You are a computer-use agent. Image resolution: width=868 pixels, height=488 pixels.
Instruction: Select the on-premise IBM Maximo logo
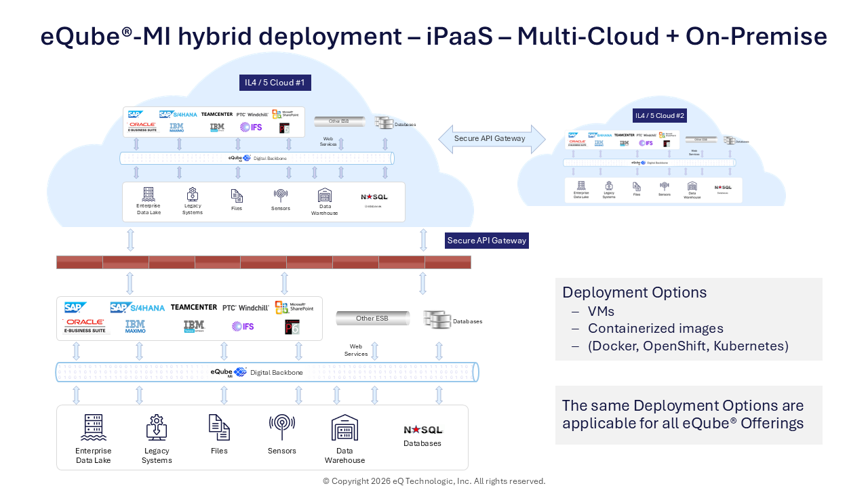click(136, 327)
